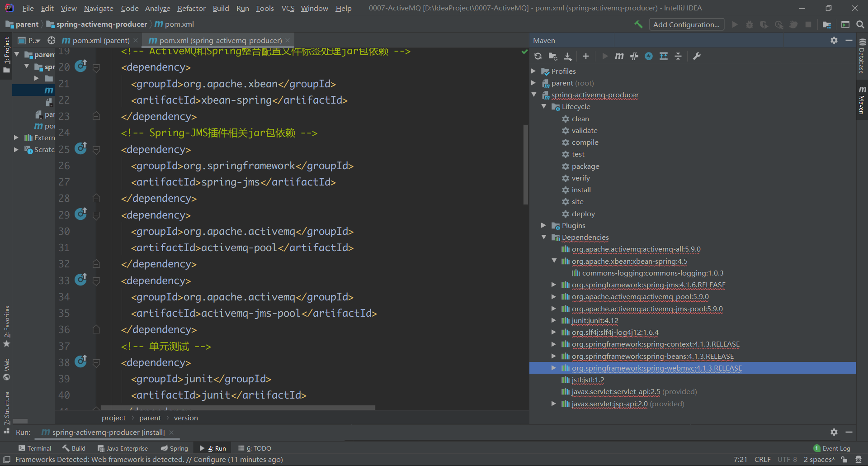
Task: Click gutter bean icon on line 29
Action: (x=81, y=214)
